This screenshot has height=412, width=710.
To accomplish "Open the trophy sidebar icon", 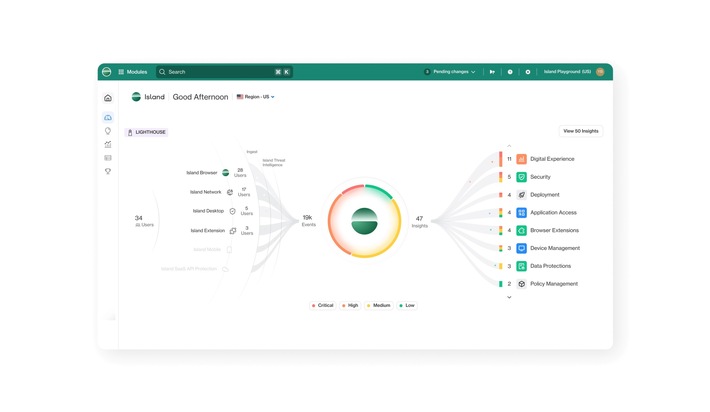I will [108, 171].
